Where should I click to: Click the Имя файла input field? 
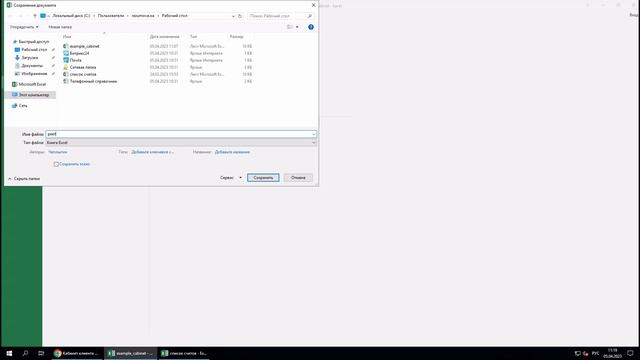tap(178, 134)
